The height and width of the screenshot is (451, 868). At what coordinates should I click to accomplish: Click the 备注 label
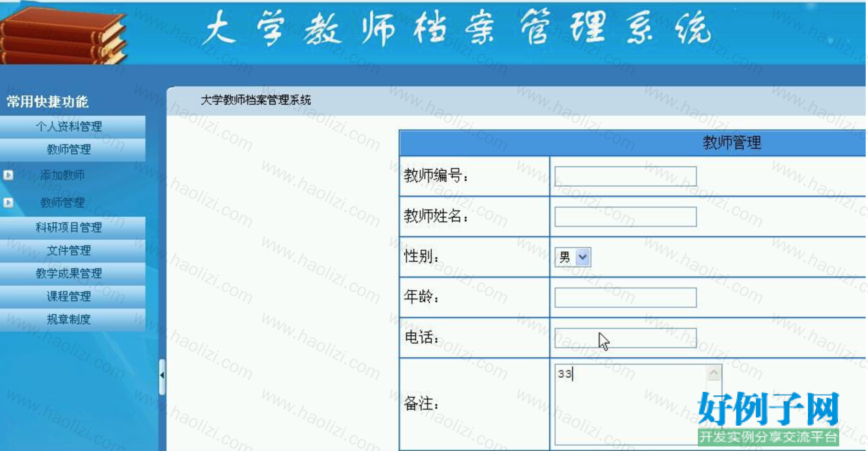click(421, 404)
